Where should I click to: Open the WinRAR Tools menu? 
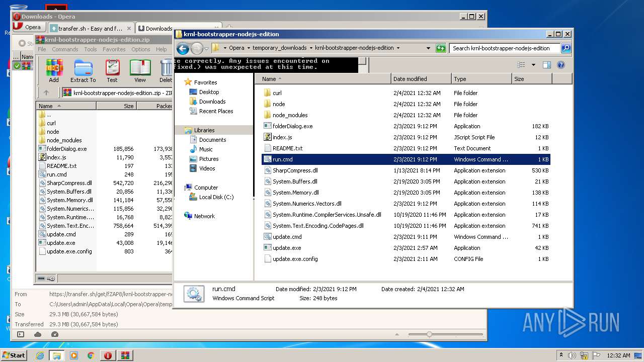point(91,49)
